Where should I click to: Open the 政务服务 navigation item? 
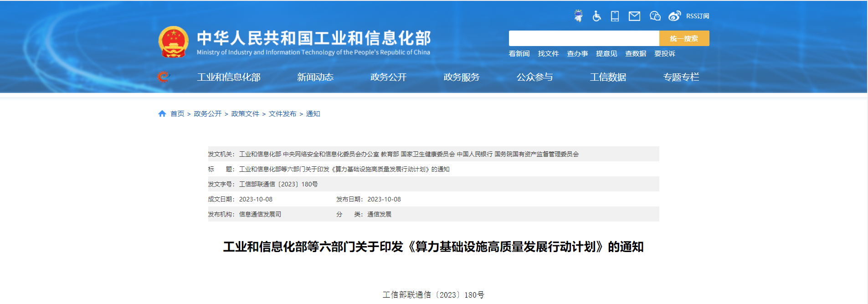click(x=462, y=77)
